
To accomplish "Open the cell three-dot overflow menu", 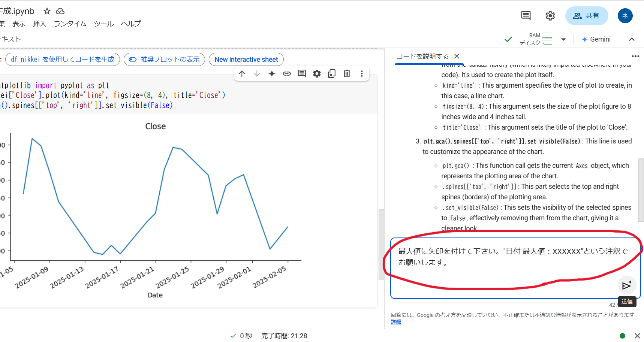I will tap(362, 73).
